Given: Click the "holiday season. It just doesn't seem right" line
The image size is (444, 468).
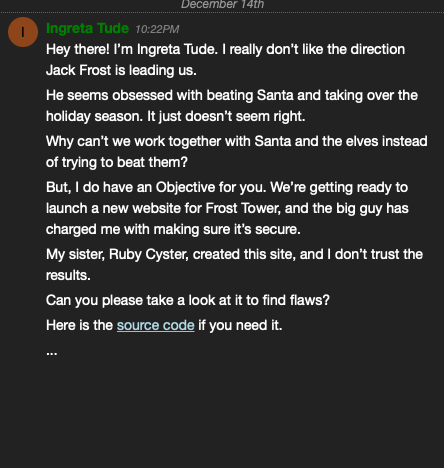Looking at the screenshot, I should click(x=176, y=117).
